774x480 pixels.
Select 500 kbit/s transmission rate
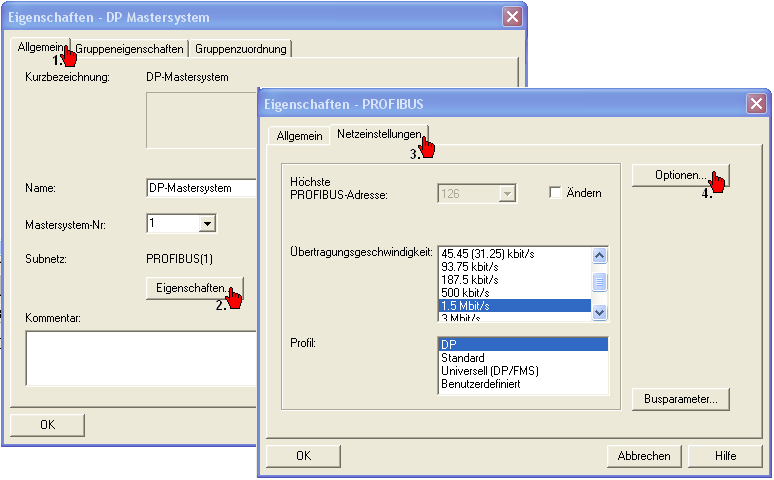(x=515, y=292)
